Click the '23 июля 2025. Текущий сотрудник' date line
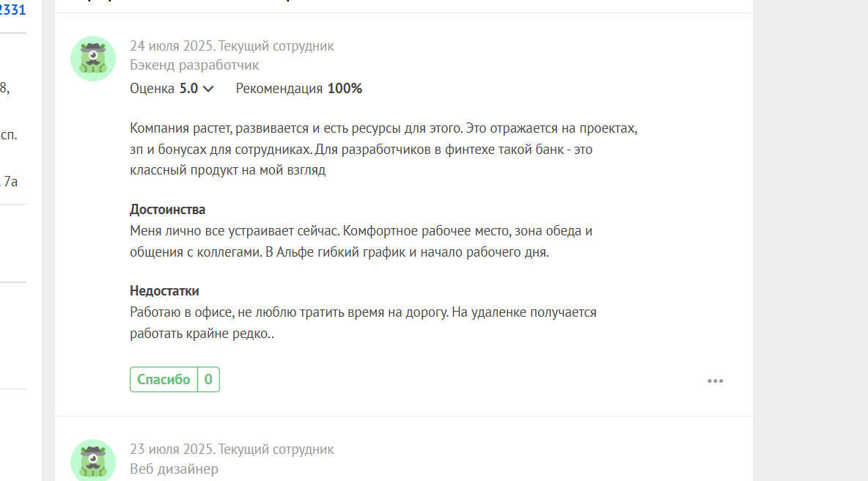Viewport: 868px width, 481px height. pyautogui.click(x=232, y=449)
